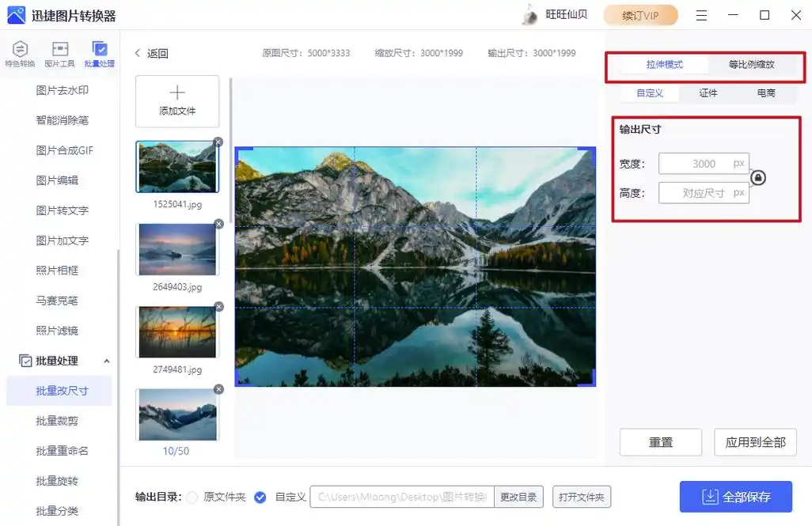The image size is (812, 526).
Task: Click 添加文件 to add more files
Action: point(176,101)
